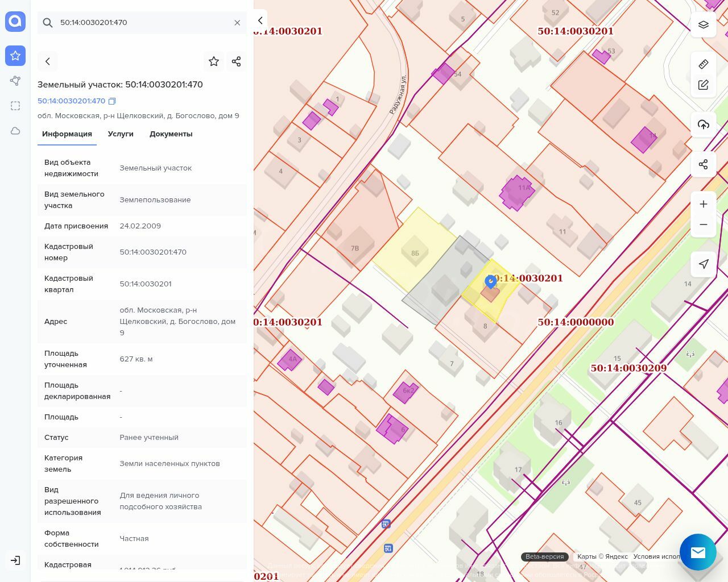
Task: Select the ruler measurement tool
Action: tap(703, 64)
